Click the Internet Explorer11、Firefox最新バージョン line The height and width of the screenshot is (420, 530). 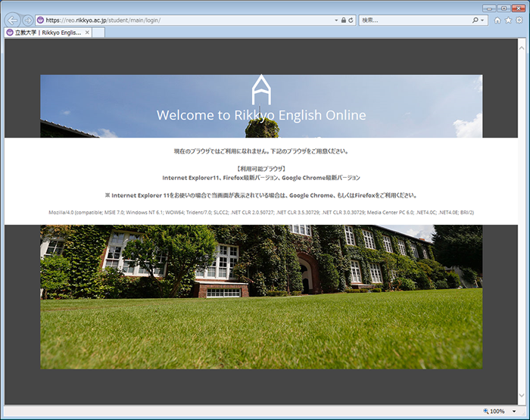(x=261, y=178)
